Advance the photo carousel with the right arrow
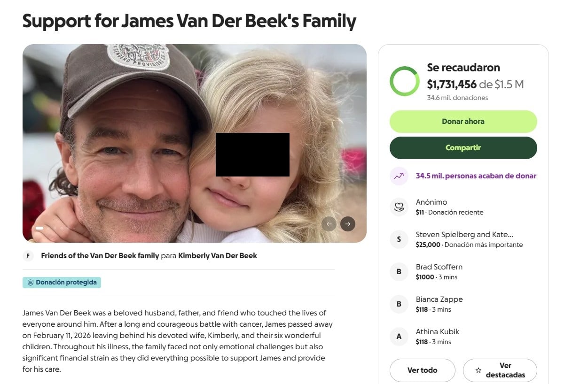This screenshot has width=588, height=384. click(x=348, y=224)
